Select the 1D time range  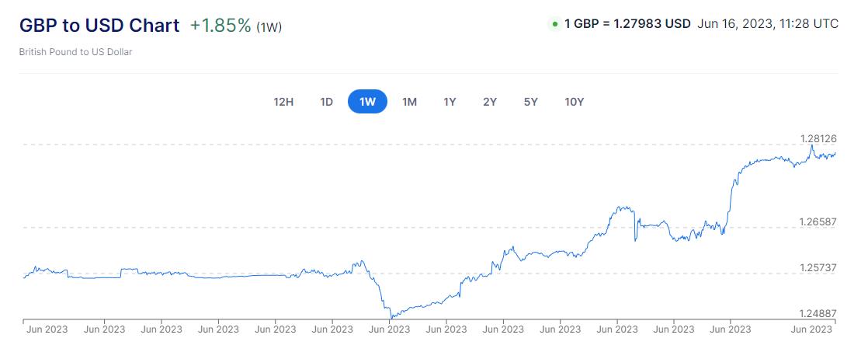coord(327,102)
